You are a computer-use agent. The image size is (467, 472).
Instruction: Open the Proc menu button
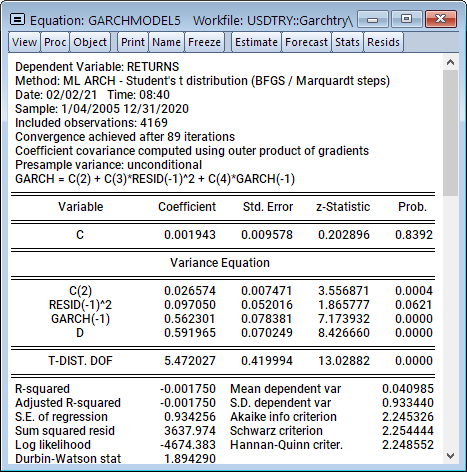[55, 42]
